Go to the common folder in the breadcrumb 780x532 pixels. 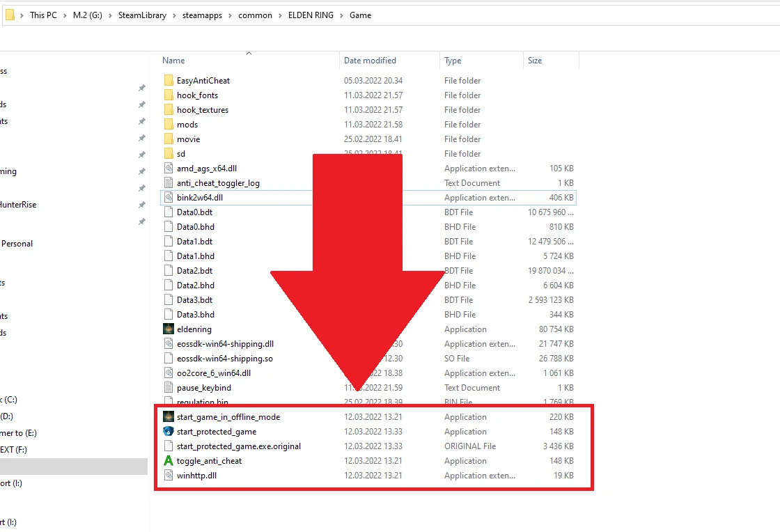256,15
